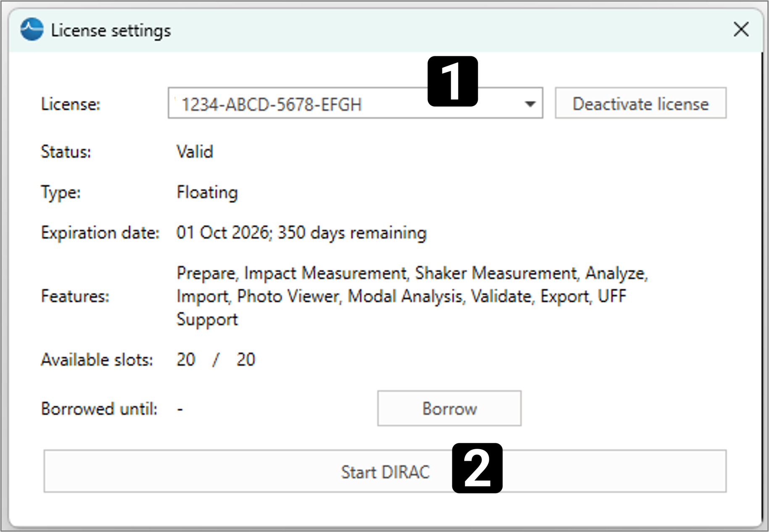
Task: Click the features list text
Action: click(x=412, y=296)
